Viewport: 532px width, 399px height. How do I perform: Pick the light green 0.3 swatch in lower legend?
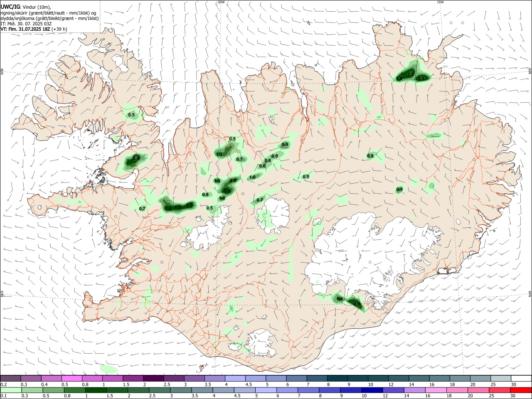point(32,391)
